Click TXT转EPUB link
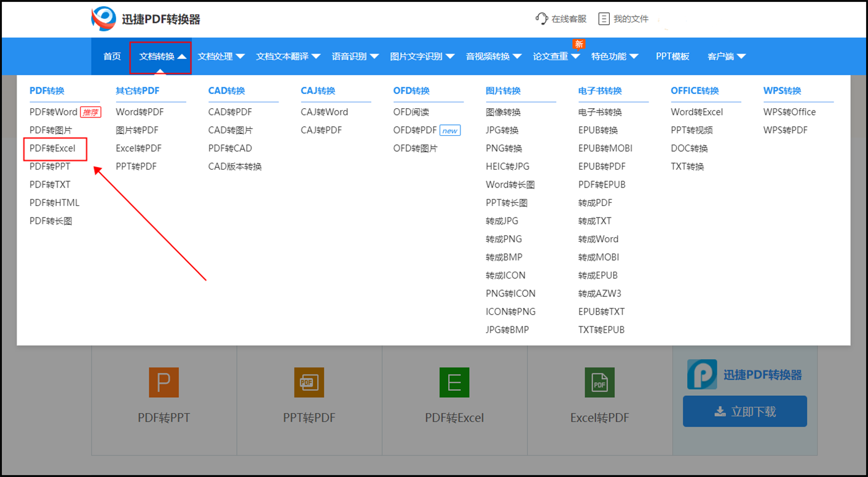This screenshot has height=477, width=868. coord(601,329)
